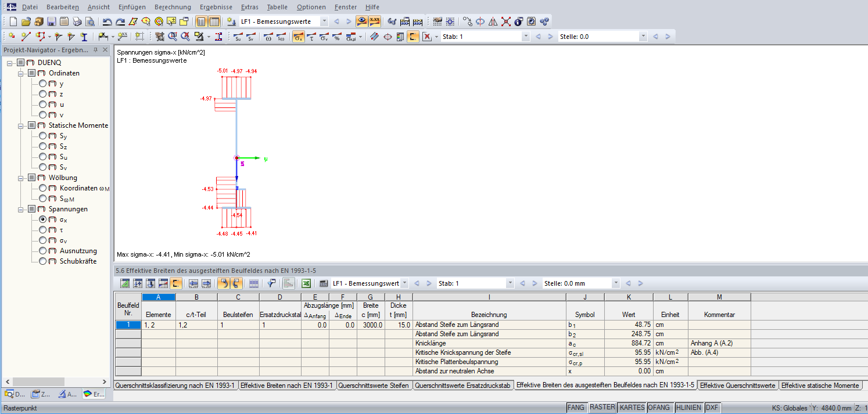The height and width of the screenshot is (414, 868).
Task: Collapse the Ordinaten tree node
Action: click(21, 73)
